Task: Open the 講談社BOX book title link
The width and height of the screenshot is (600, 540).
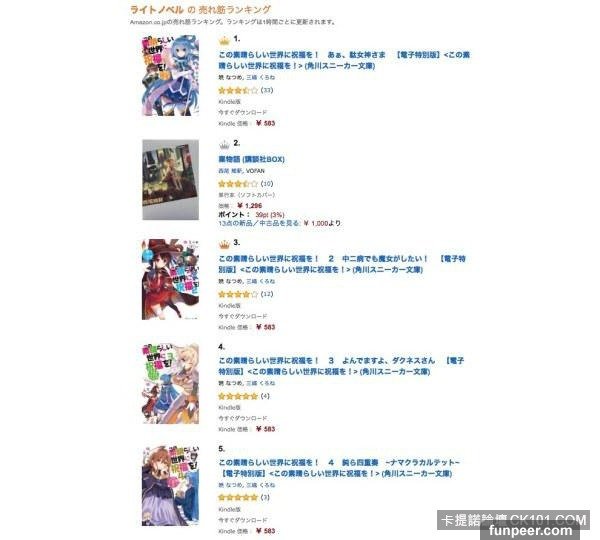Action: click(x=251, y=159)
